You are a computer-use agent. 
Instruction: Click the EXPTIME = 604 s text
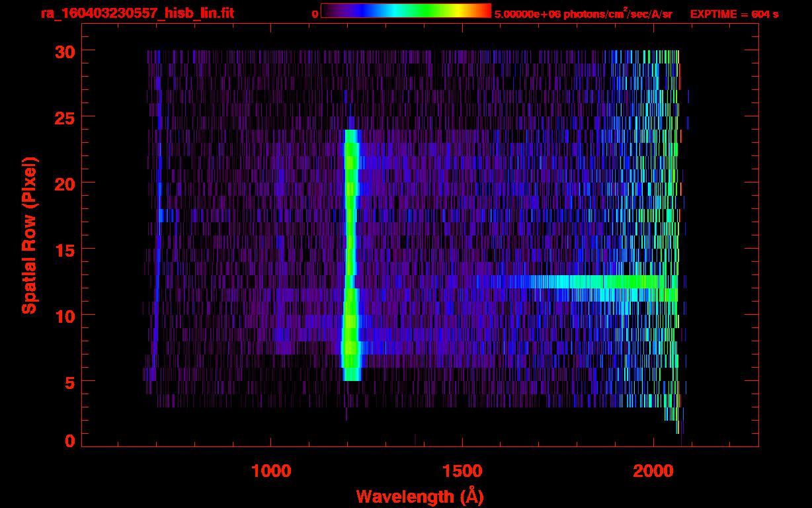(x=734, y=14)
